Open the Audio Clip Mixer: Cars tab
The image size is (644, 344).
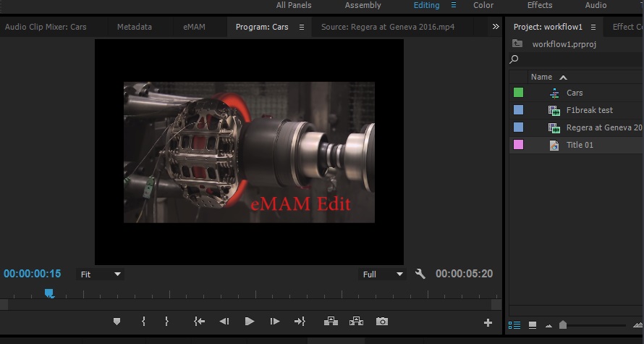pos(46,27)
